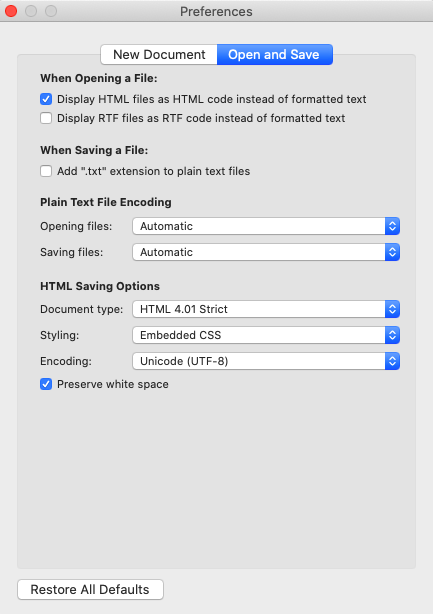The width and height of the screenshot is (433, 614).
Task: Open the Saving files encoding dropdown
Action: (266, 252)
